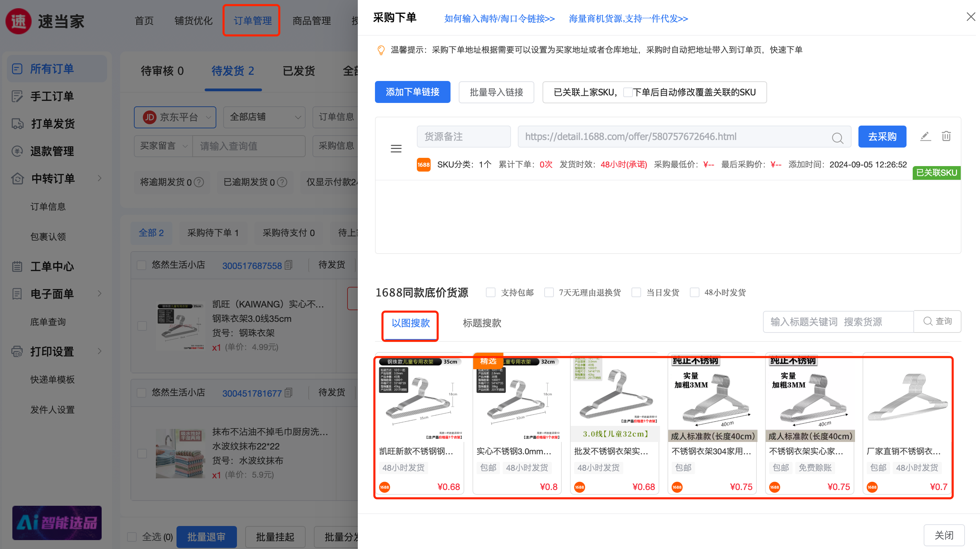980x549 pixels.
Task: Click the three-line drag handle icon
Action: [x=396, y=149]
